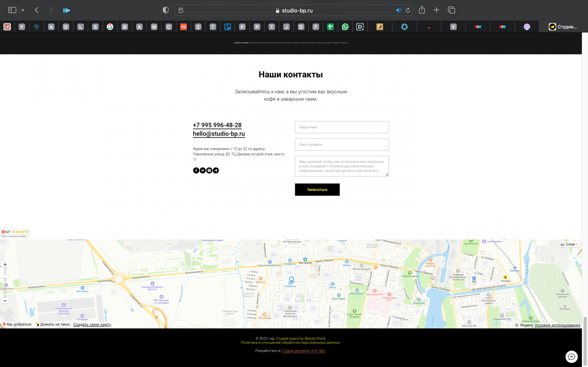Focus the Ваше Имя input field
588x367 pixels.
(x=342, y=127)
